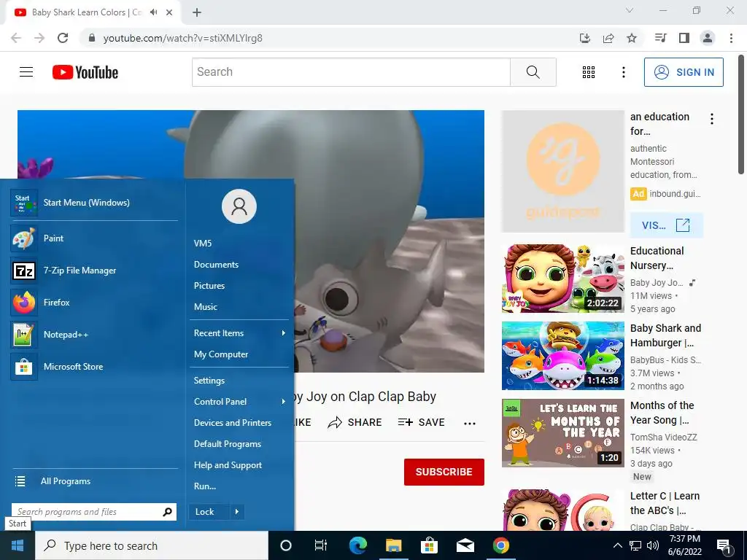The image size is (747, 560).
Task: Click the search magnifier button on YouTube
Action: tap(533, 72)
